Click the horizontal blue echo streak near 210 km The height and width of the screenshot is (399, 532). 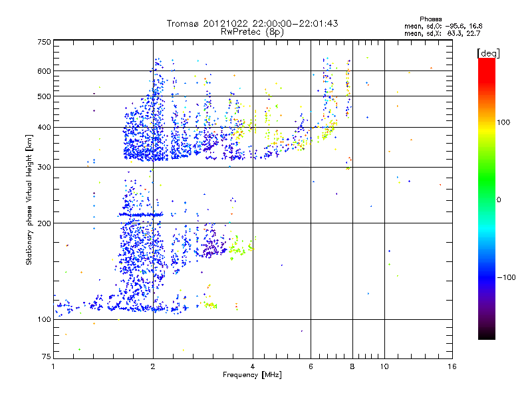pos(141,215)
